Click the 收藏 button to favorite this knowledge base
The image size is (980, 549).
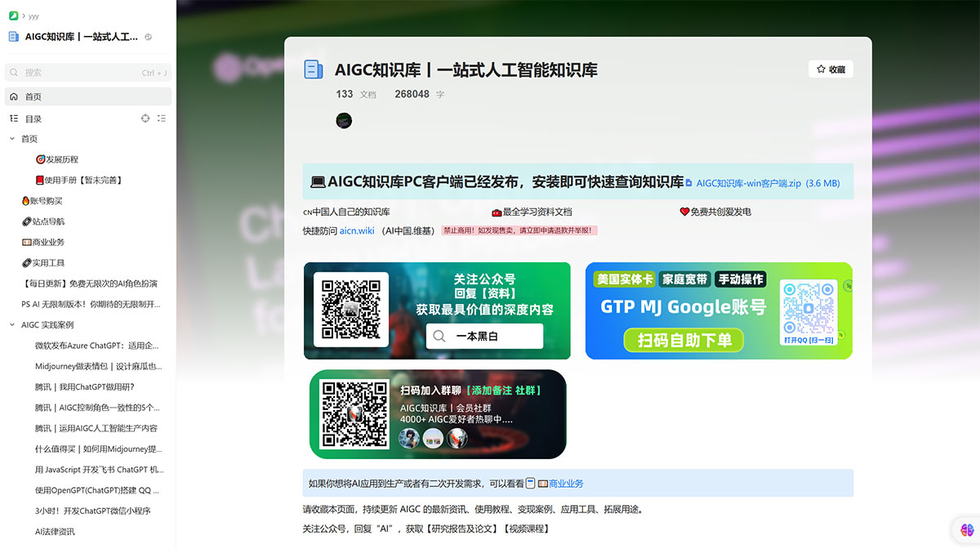click(x=832, y=69)
